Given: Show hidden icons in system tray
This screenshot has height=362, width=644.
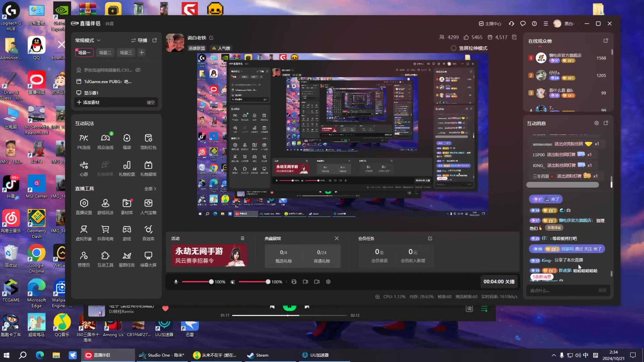Looking at the screenshot, I should (553, 355).
